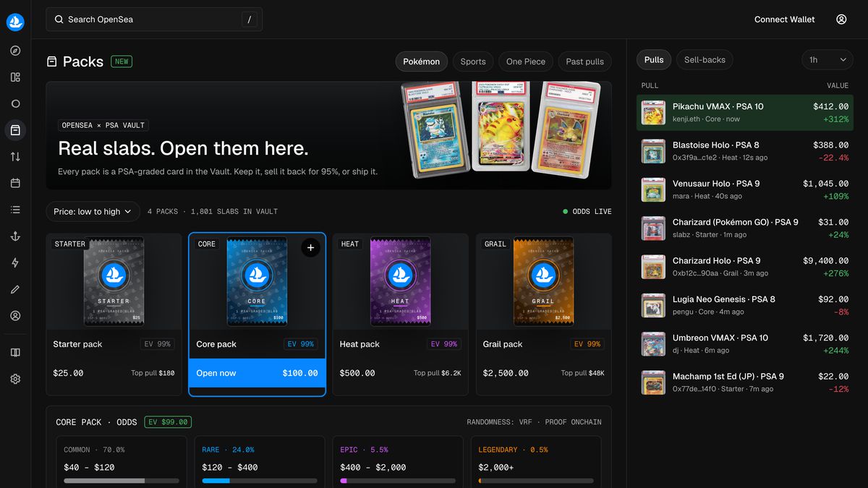The height and width of the screenshot is (488, 868).
Task: Click the Blastoise slab in banner
Action: click(x=436, y=130)
